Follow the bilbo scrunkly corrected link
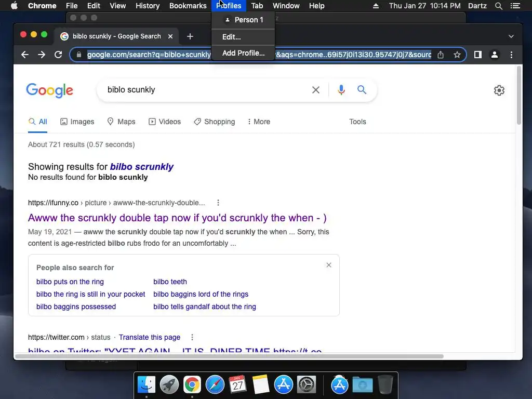This screenshot has width=532, height=399. 142,167
